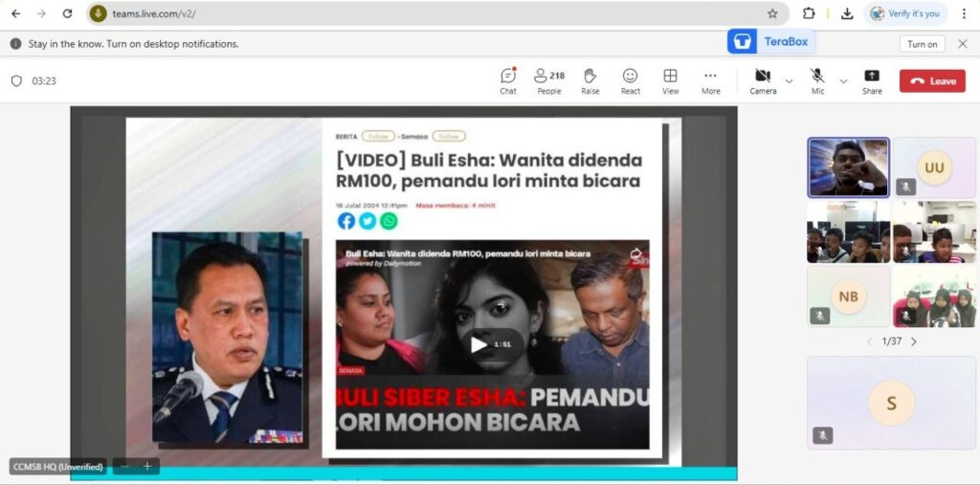Open the View layout options
This screenshot has height=485, width=980.
click(670, 80)
